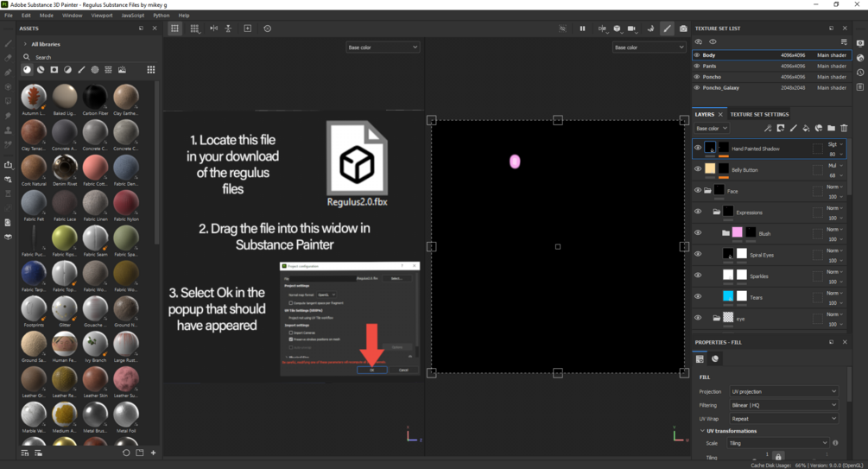Click the Blush layer pink color swatch
The image size is (868, 469).
[738, 232]
